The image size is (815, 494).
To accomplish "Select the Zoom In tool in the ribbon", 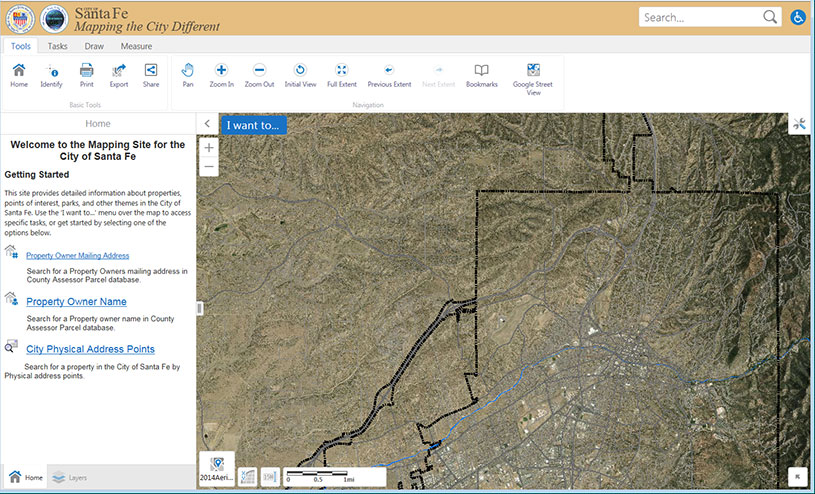I will [221, 75].
